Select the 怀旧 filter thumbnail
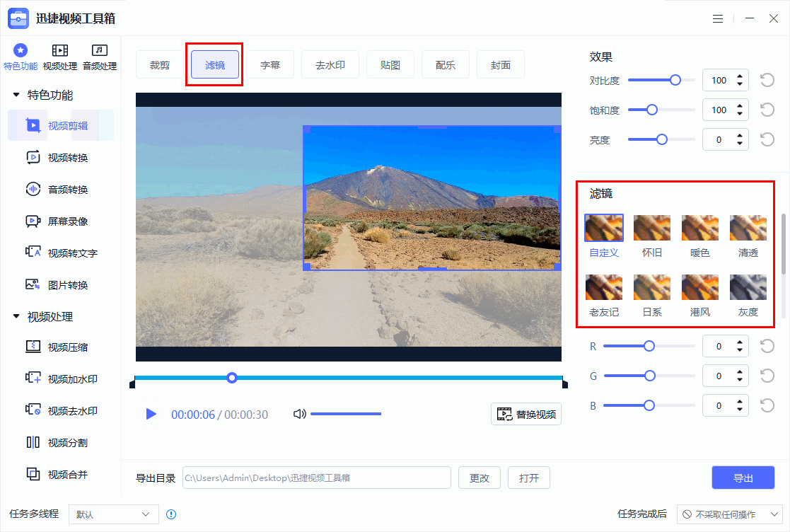 coord(652,228)
